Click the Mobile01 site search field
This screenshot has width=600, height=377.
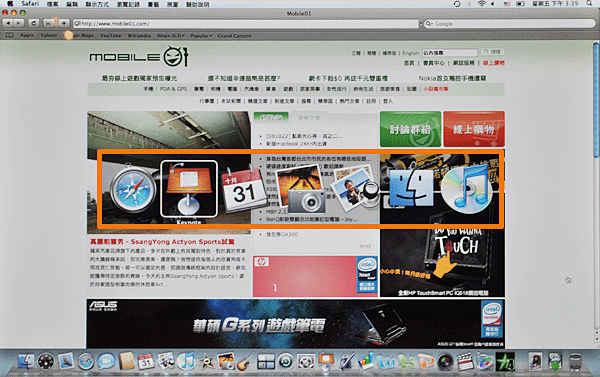(450, 52)
